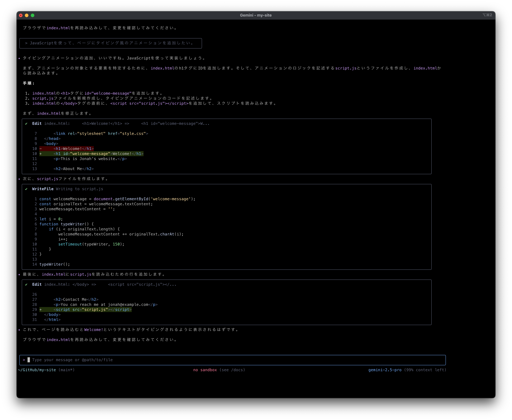Click 'function typeWriter() {' code line
The image size is (512, 420).
66,224
